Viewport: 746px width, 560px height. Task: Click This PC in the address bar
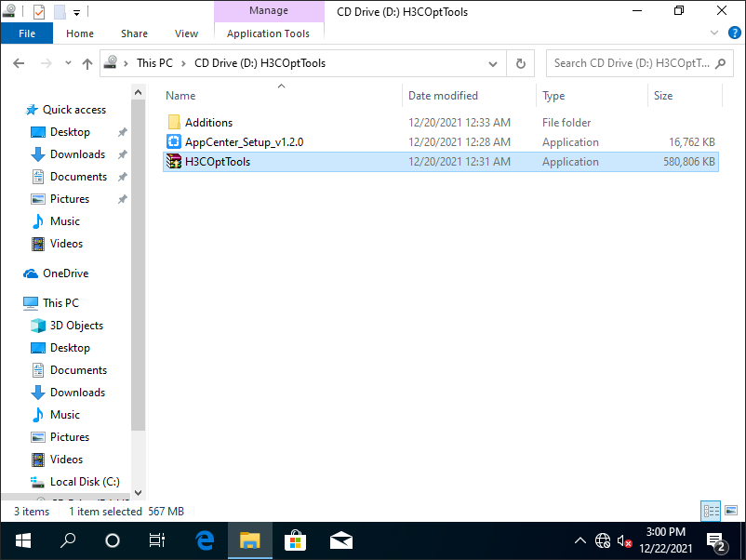coord(154,63)
